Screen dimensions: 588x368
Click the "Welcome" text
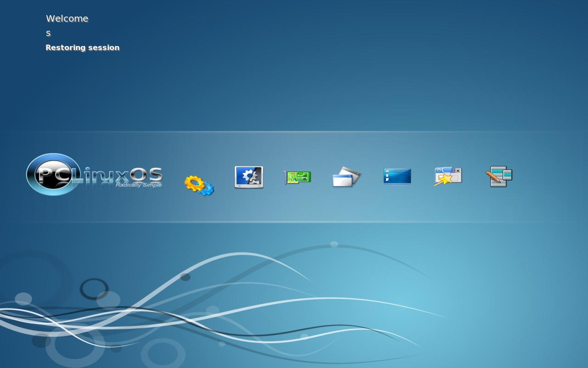coord(67,18)
